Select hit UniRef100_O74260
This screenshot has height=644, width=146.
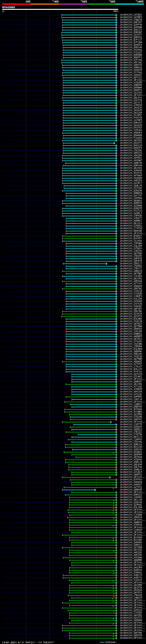(131, 342)
